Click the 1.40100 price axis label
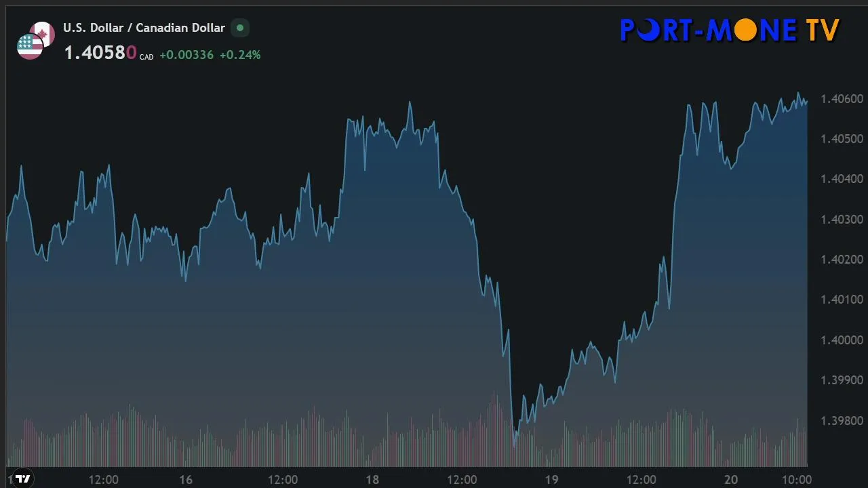Screen dimensions: 868x488 pos(842,300)
